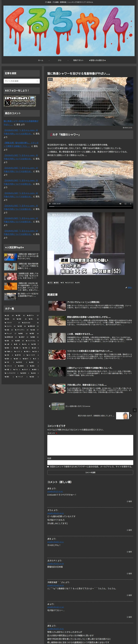Select the 射殺 45 tag
The height and width of the screenshot is (644, 138).
point(22,319)
